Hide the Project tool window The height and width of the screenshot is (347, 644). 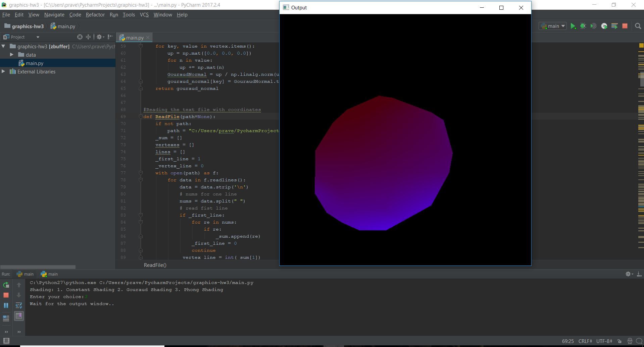click(110, 37)
